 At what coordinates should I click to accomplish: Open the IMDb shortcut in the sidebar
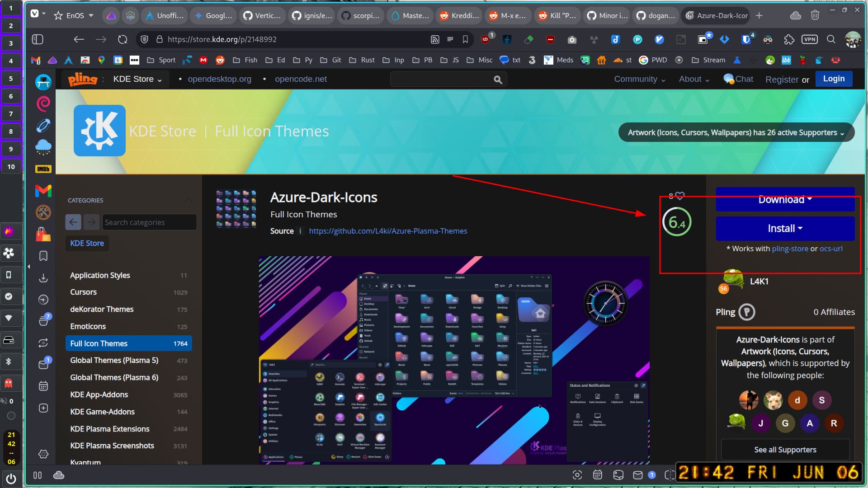(43, 169)
